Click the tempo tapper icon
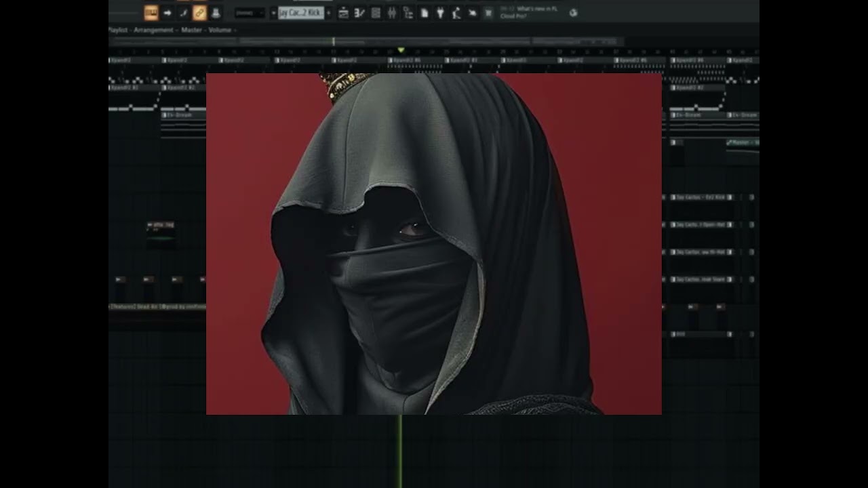Viewport: 868px width, 488px height. click(456, 12)
